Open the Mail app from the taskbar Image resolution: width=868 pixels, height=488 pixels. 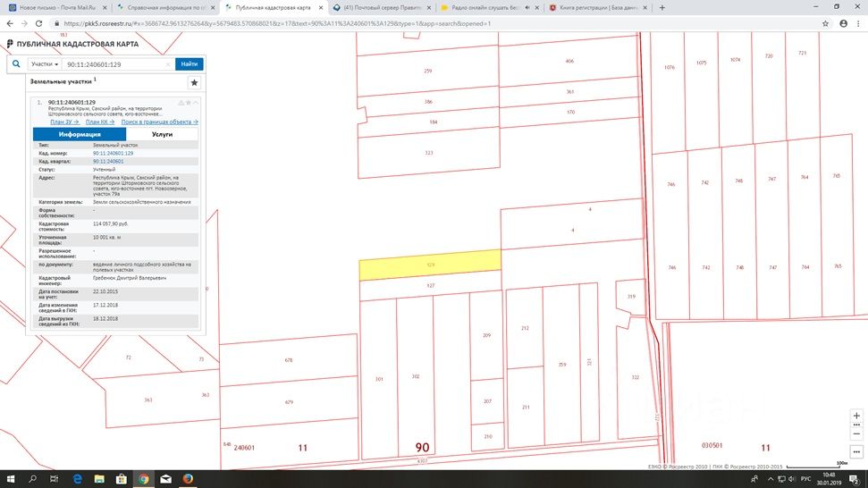pyautogui.click(x=166, y=479)
